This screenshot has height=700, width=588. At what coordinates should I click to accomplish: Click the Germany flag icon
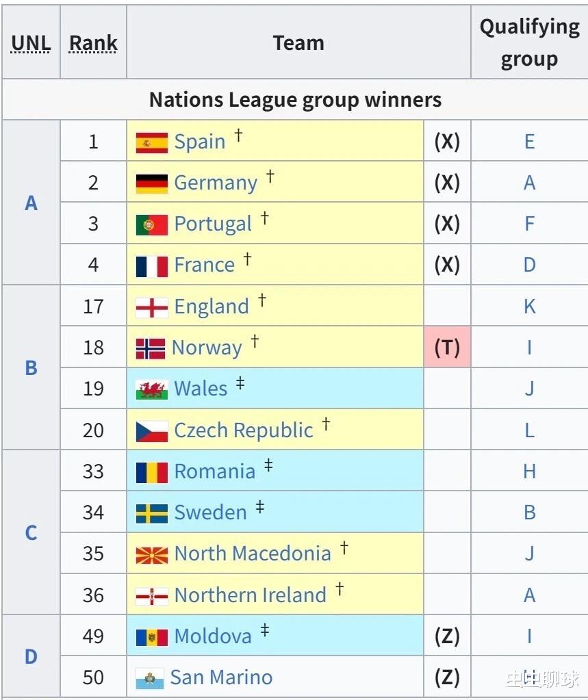pyautogui.click(x=151, y=183)
